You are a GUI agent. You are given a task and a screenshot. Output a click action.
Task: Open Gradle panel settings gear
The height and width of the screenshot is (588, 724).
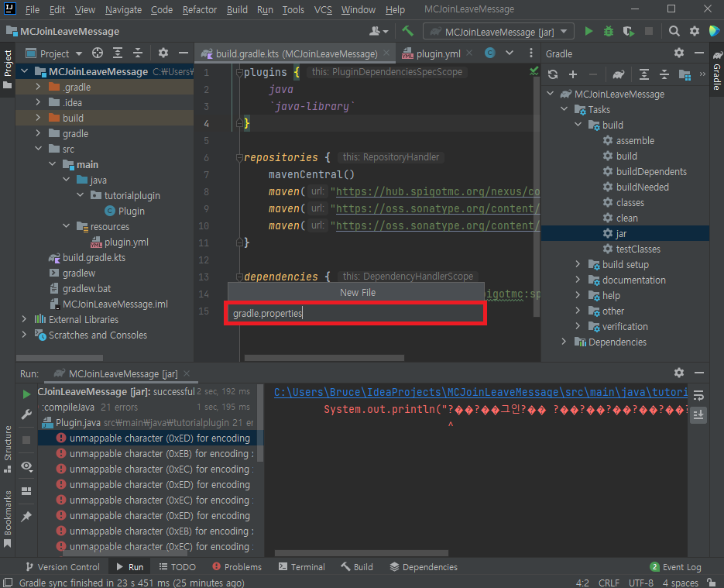pos(679,53)
